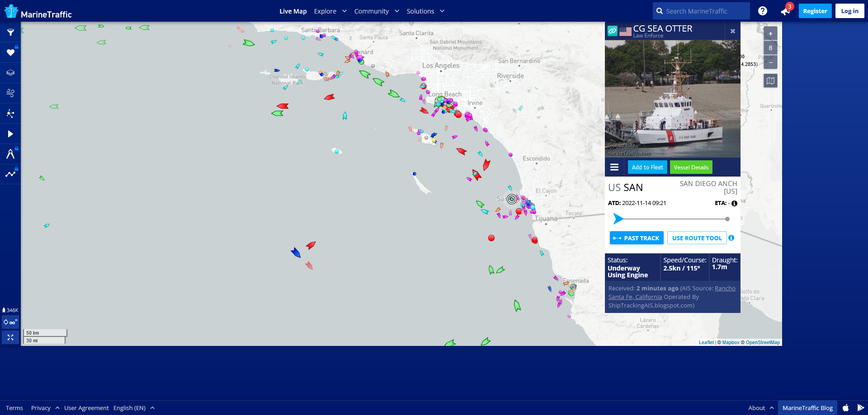Screen dimensions: 868x415
Task: Select the CG SEA OTTER map marker
Action: coord(511,199)
